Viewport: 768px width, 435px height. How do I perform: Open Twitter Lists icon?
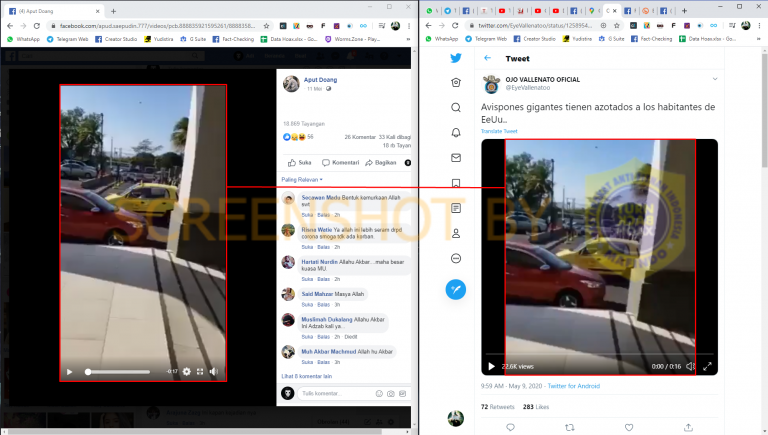click(x=456, y=208)
